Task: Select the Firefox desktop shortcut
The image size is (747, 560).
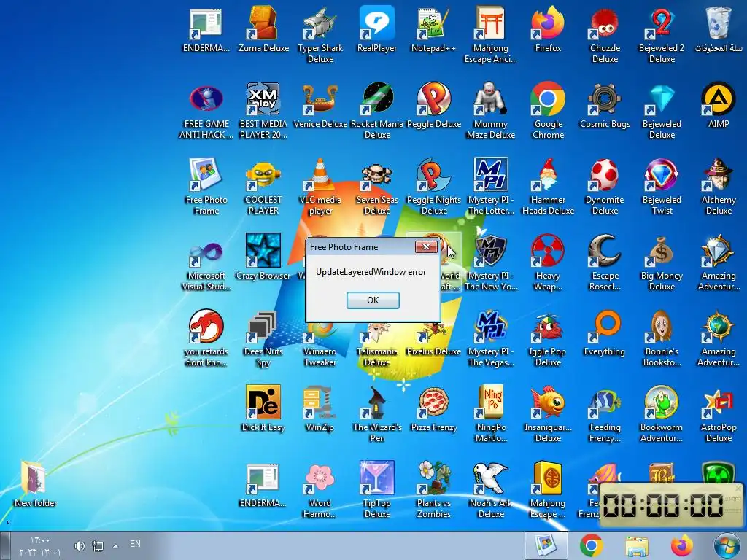Action: pos(548,29)
